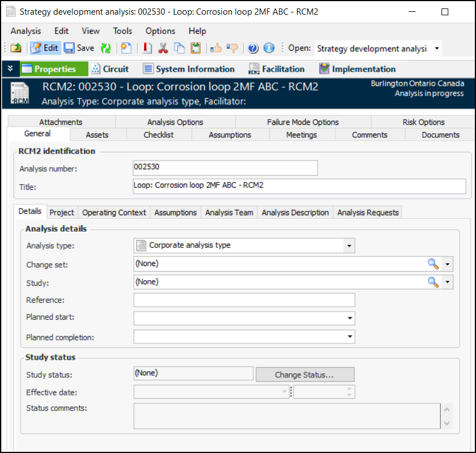Collapse the navigation bar with the chevron
The image size is (476, 453).
point(10,69)
